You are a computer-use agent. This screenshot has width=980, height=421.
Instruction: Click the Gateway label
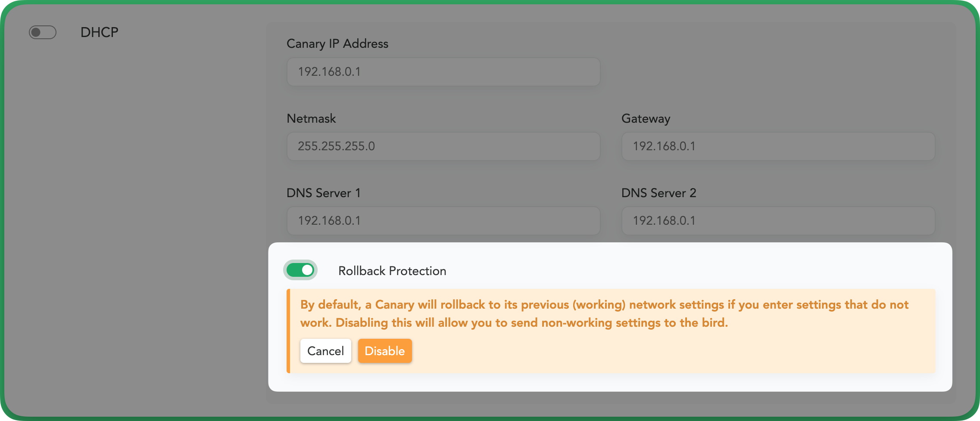tap(646, 119)
